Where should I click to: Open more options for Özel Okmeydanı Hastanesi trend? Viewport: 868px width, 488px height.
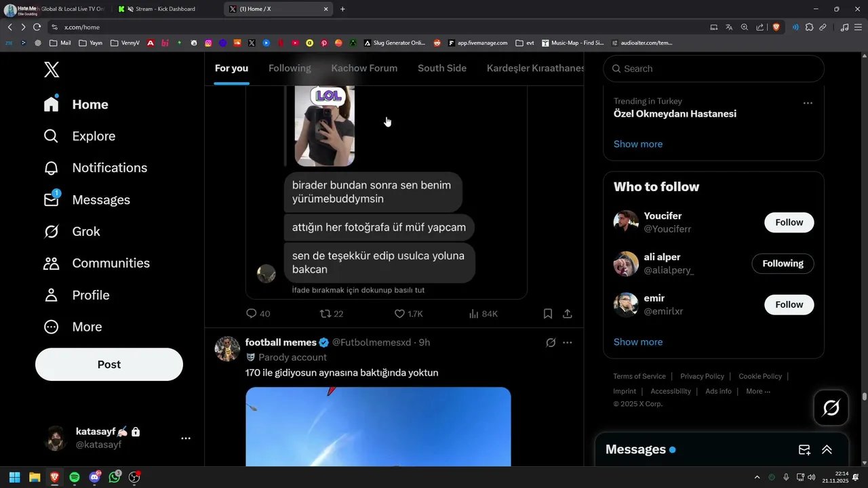(808, 103)
